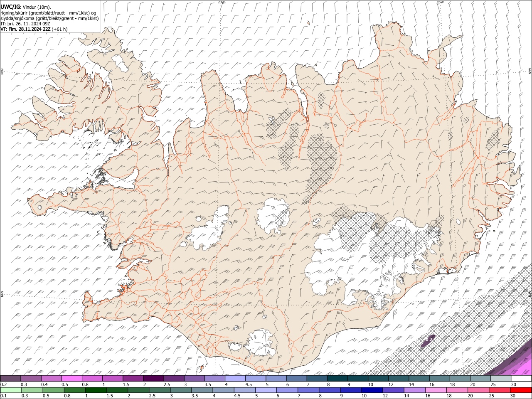Click the crimson 25 swatch on lower scale

[x=500, y=390]
